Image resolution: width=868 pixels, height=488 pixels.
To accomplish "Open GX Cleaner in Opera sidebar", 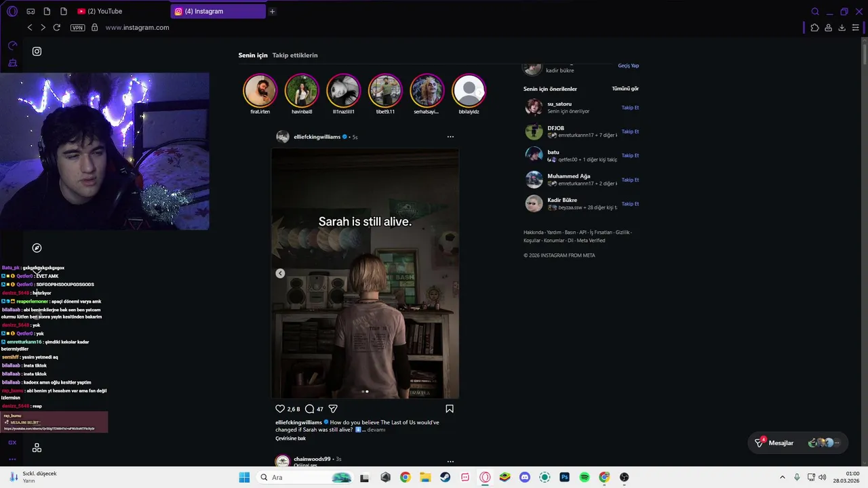I will point(12,63).
